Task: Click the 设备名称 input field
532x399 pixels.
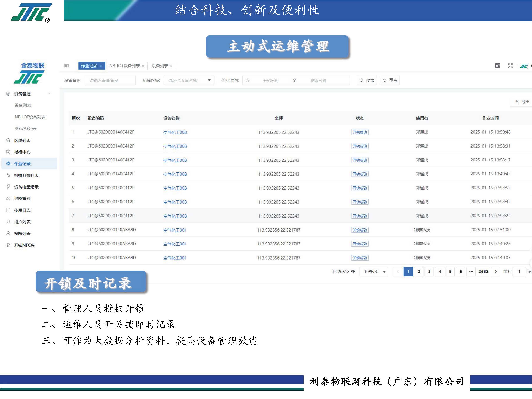Action: point(110,80)
